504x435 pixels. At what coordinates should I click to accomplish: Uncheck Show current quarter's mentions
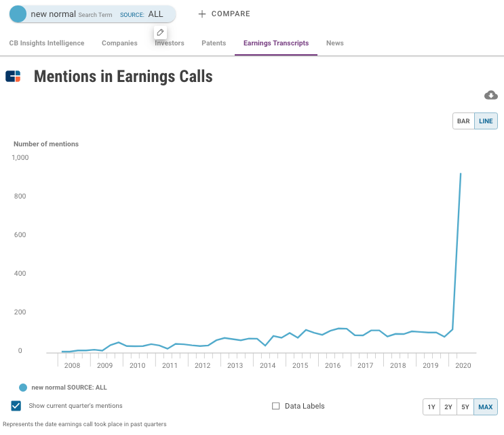pos(16,406)
